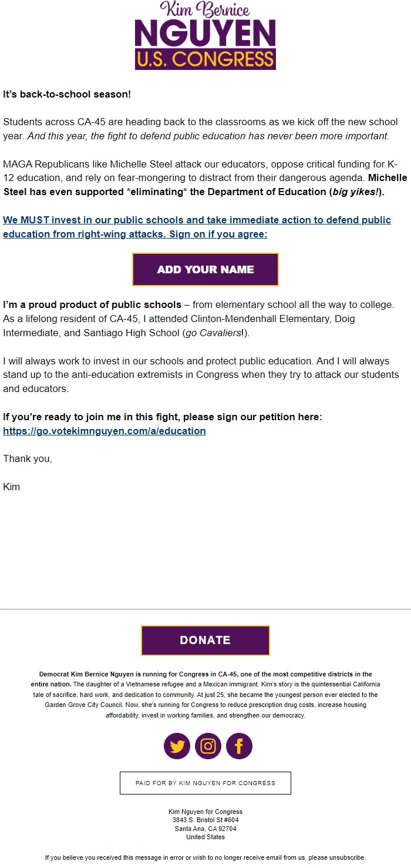Viewport: 411px width, 868px height.
Task: Click the back-to-school season headline
Action: (x=62, y=93)
